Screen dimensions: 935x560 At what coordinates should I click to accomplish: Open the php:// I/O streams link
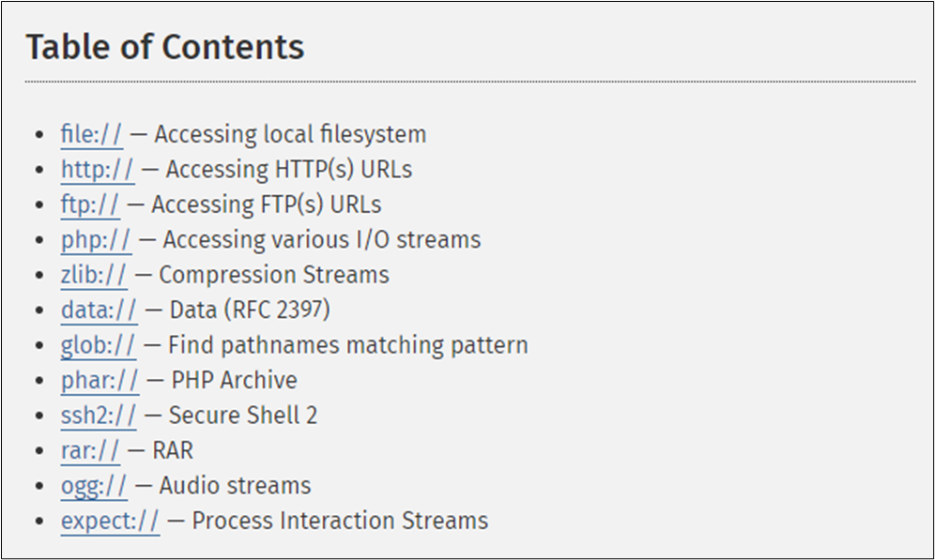[96, 240]
